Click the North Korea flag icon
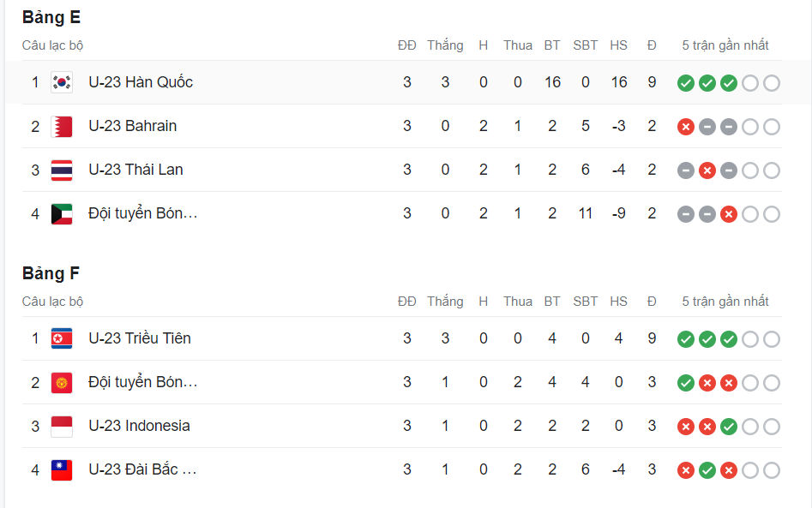The height and width of the screenshot is (508, 812). tap(62, 338)
